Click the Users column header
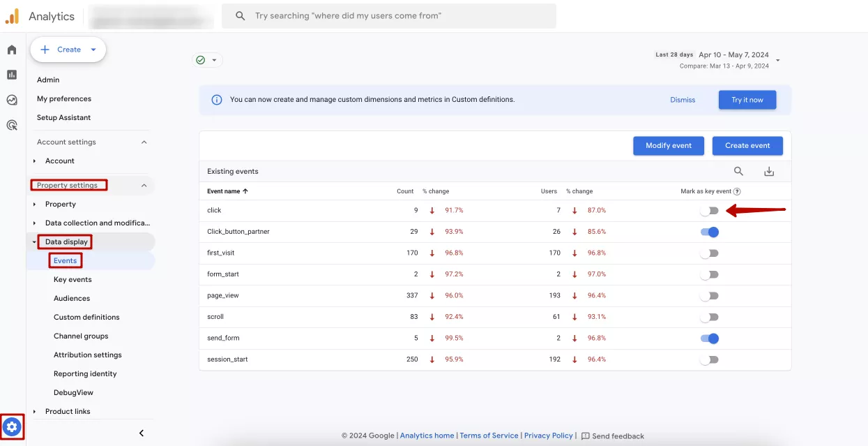Viewport: 868px width, 446px height. pyautogui.click(x=549, y=191)
